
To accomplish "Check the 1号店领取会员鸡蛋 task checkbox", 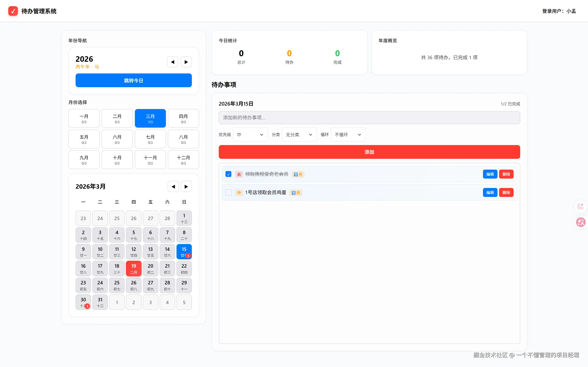I will click(228, 193).
